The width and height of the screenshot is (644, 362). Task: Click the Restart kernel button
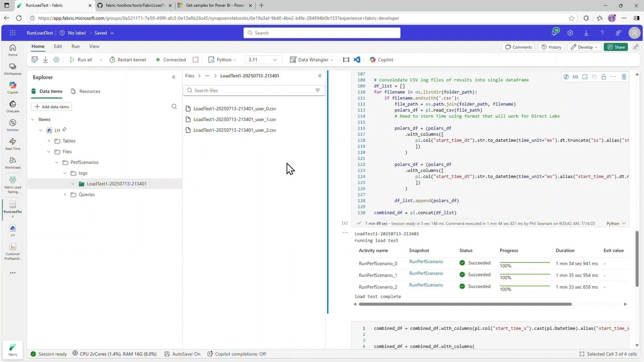128,59
